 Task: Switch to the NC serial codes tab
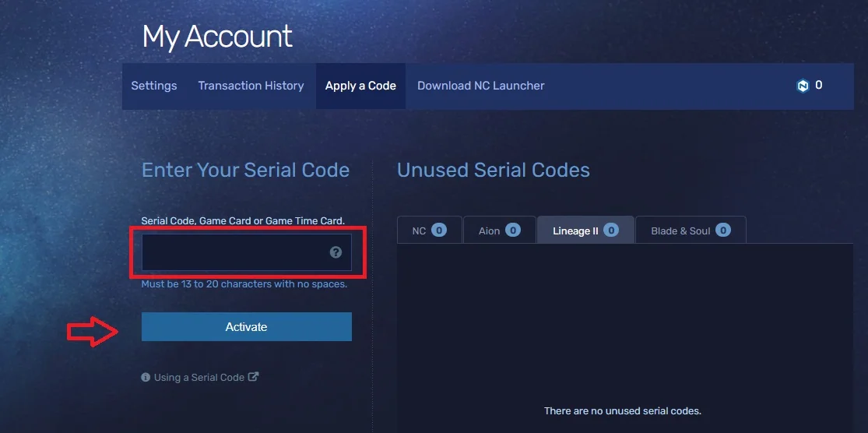tap(430, 230)
